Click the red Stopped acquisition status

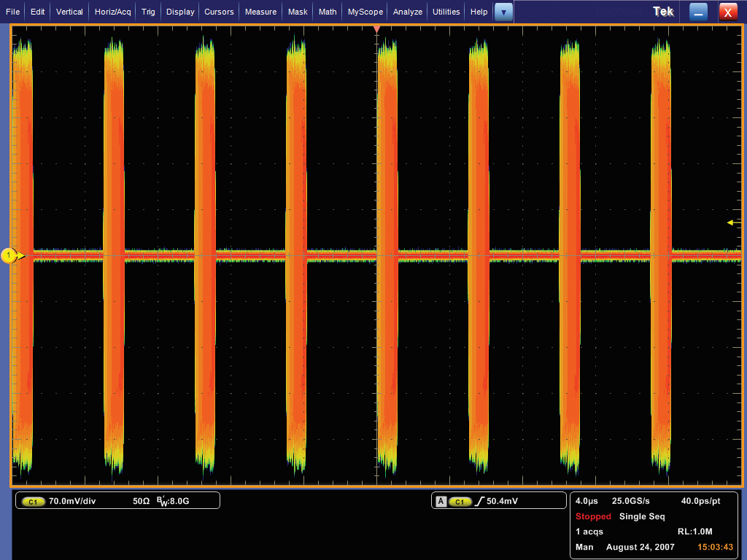click(594, 516)
